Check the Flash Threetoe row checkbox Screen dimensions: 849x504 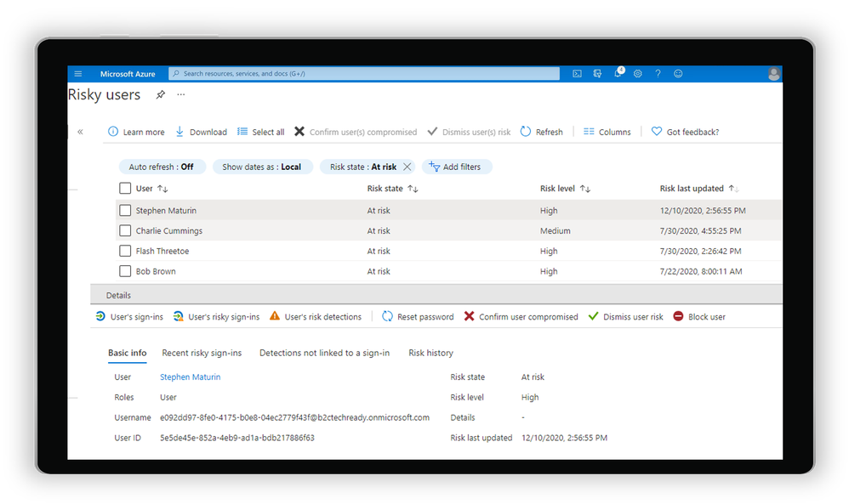pyautogui.click(x=125, y=251)
